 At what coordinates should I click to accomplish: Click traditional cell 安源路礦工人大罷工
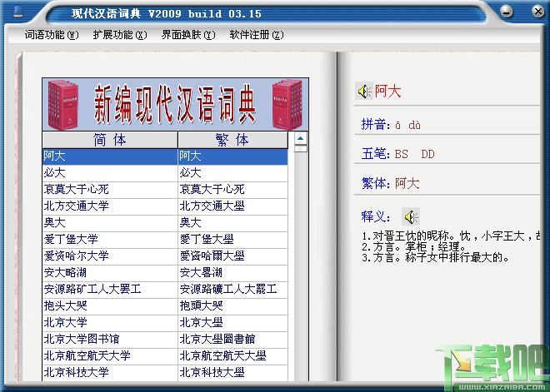point(232,290)
